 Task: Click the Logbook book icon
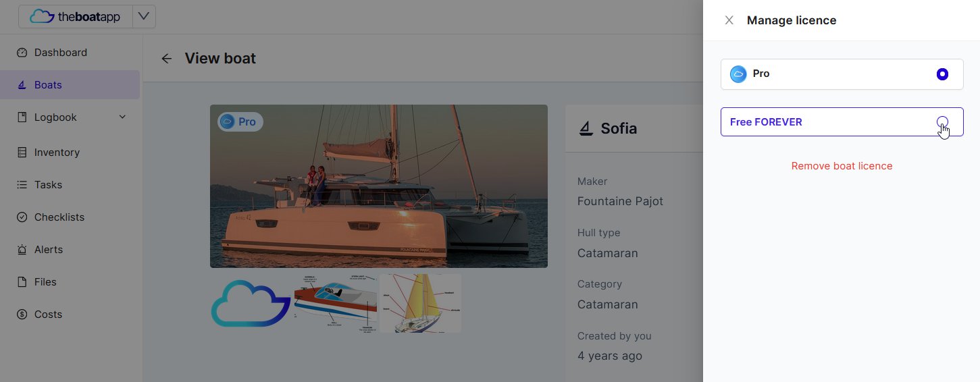coord(22,117)
